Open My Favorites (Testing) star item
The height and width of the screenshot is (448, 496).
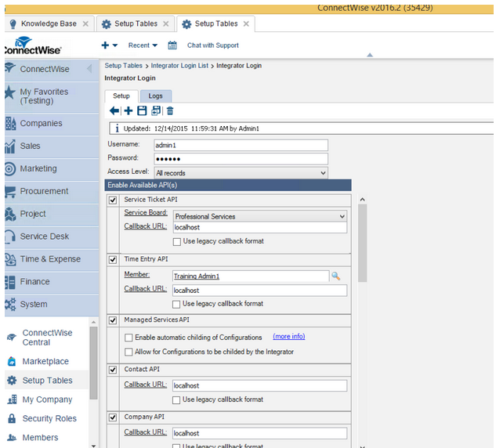point(52,96)
